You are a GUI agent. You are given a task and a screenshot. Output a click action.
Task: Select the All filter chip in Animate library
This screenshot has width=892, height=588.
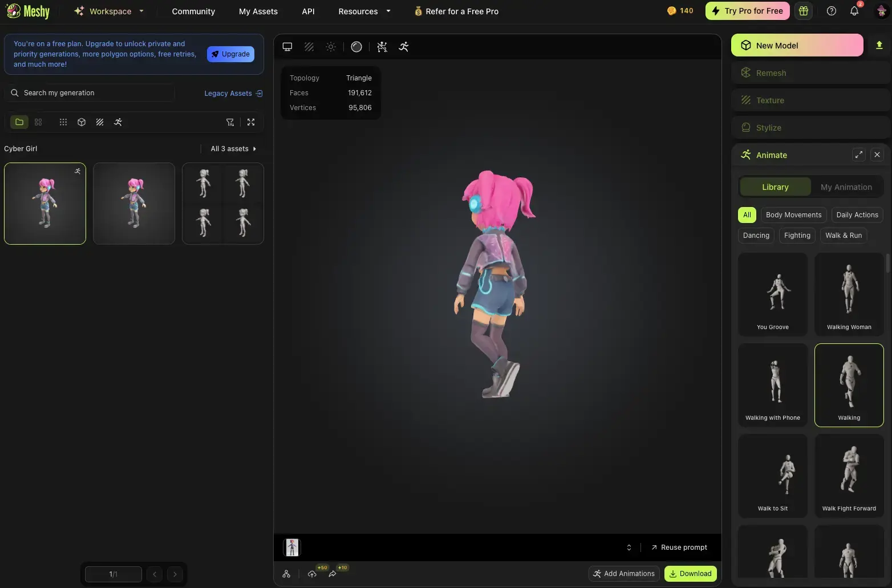[x=747, y=215]
